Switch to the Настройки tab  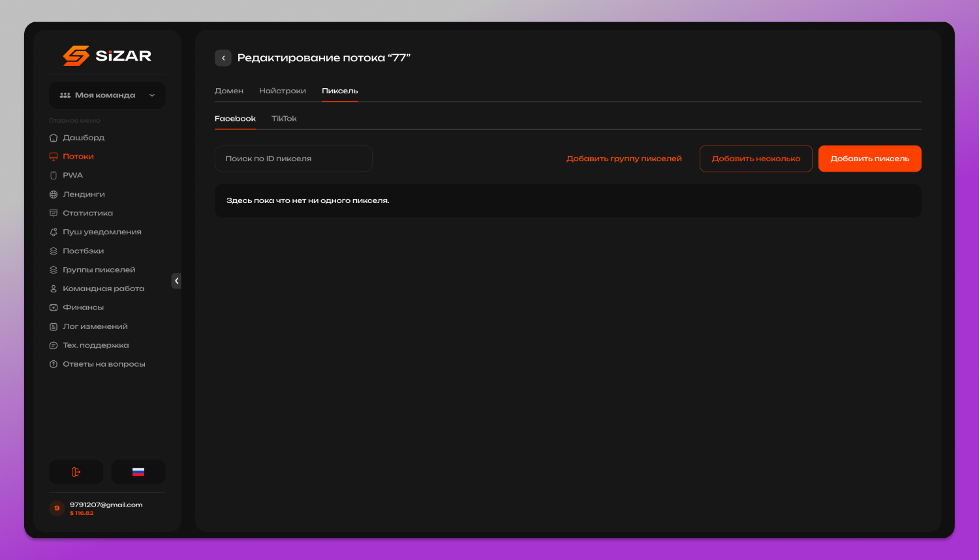pyautogui.click(x=283, y=91)
